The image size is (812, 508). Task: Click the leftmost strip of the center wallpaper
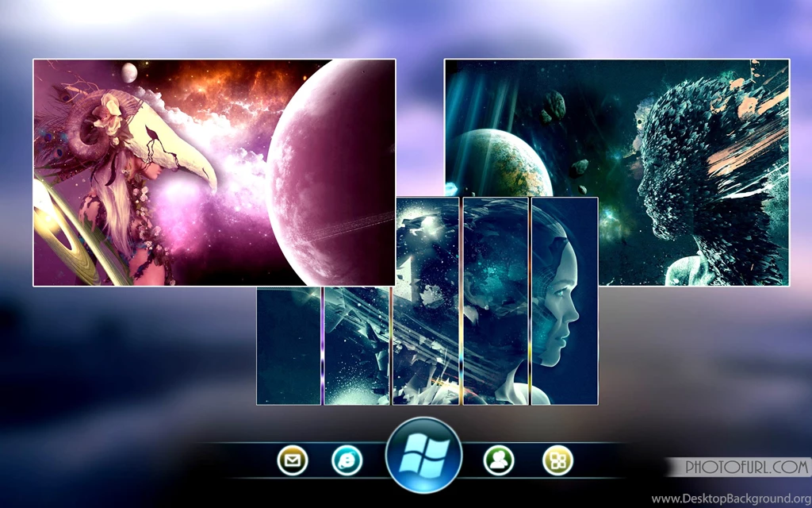tap(289, 346)
